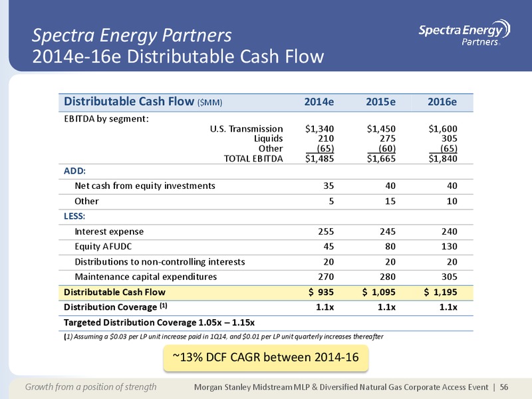532x399 pixels.
Task: Click the subtitle '2014e-16e Distributable Cash Flow'
Action: click(x=178, y=57)
